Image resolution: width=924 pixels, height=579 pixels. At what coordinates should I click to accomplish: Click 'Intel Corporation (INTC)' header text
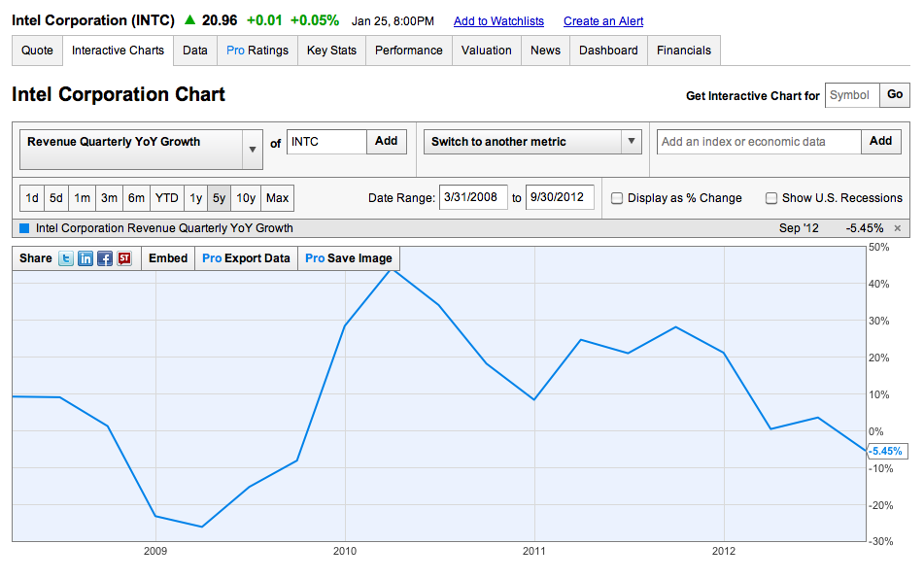[93, 20]
